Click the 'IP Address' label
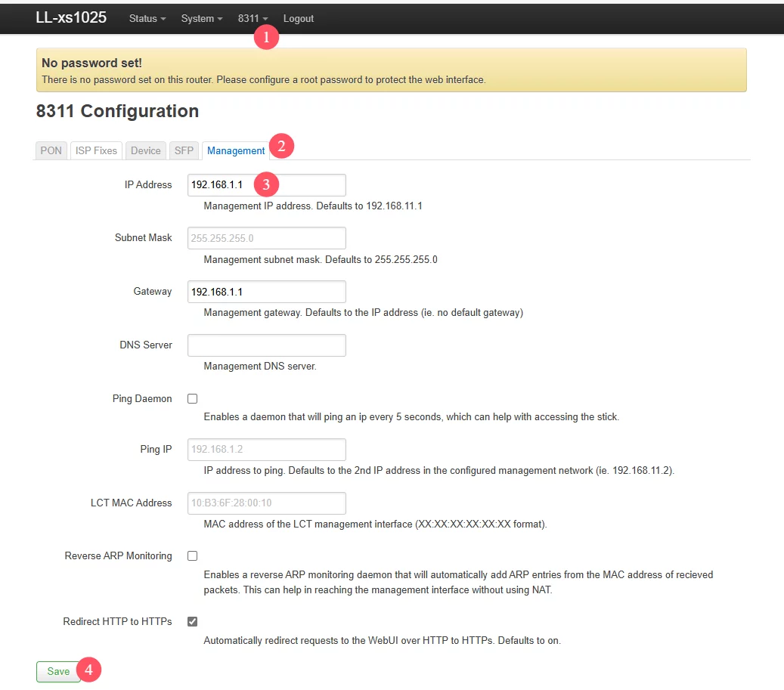Image resolution: width=784 pixels, height=690 pixels. [x=148, y=185]
